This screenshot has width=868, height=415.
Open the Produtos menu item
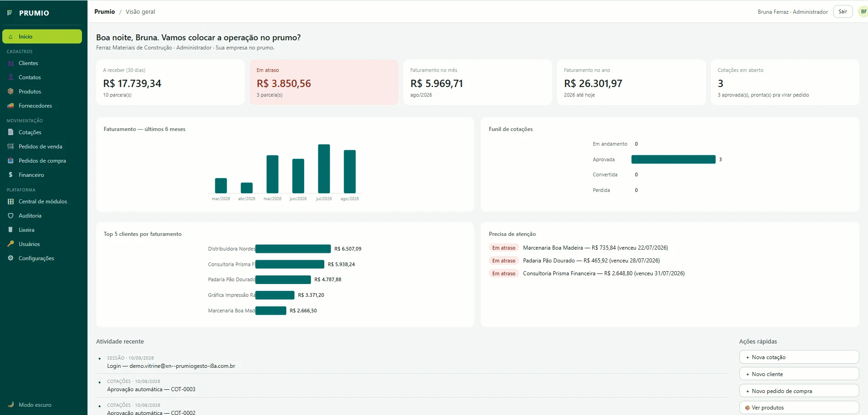42,92
